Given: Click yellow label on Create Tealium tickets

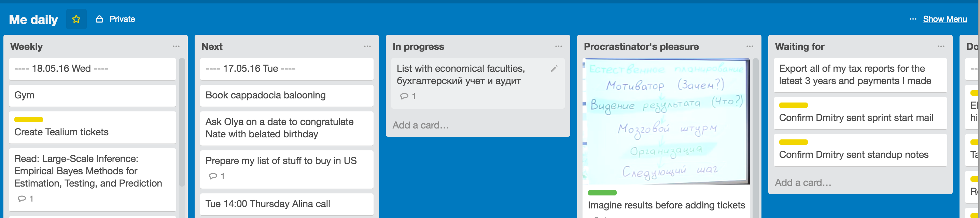Looking at the screenshot, I should click(x=29, y=120).
